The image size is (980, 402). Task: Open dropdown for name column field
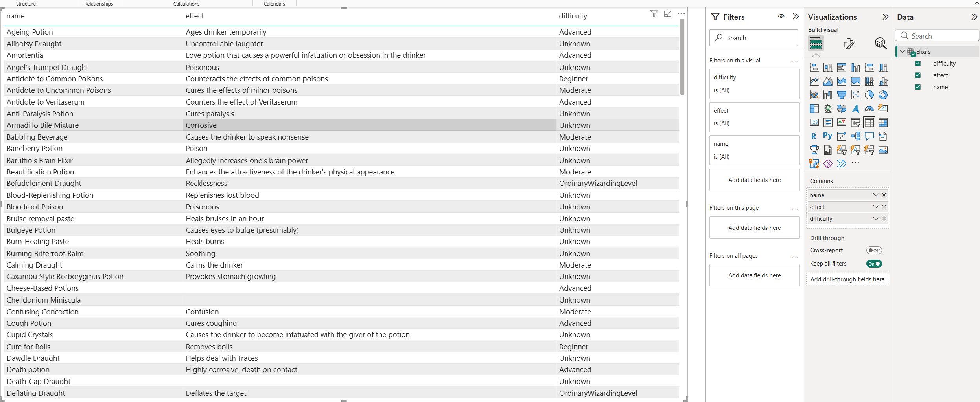click(876, 195)
